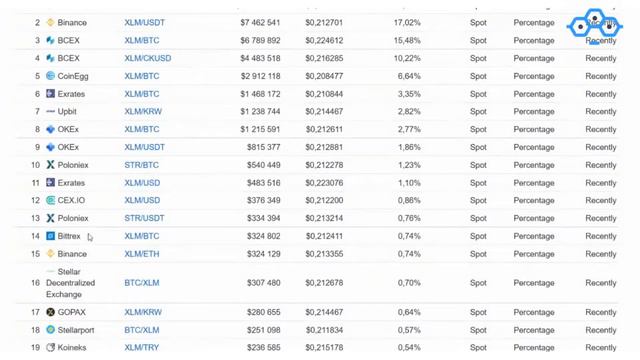Screen dimensions: 640x360
Task: Click the CoinEgg icon in row 5
Action: pyautogui.click(x=50, y=76)
